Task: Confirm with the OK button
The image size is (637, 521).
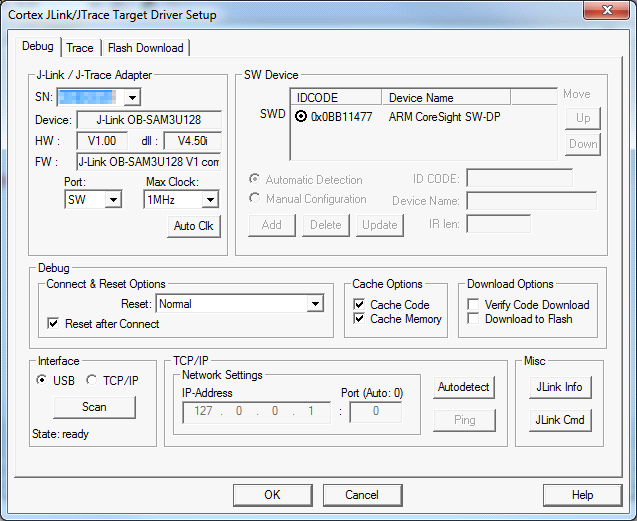Action: [273, 495]
